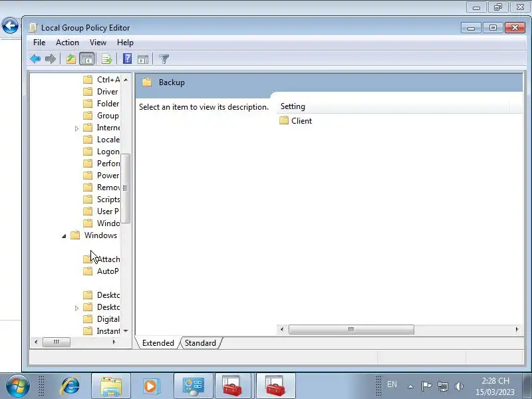Select the Power folder in the tree

coord(102,176)
